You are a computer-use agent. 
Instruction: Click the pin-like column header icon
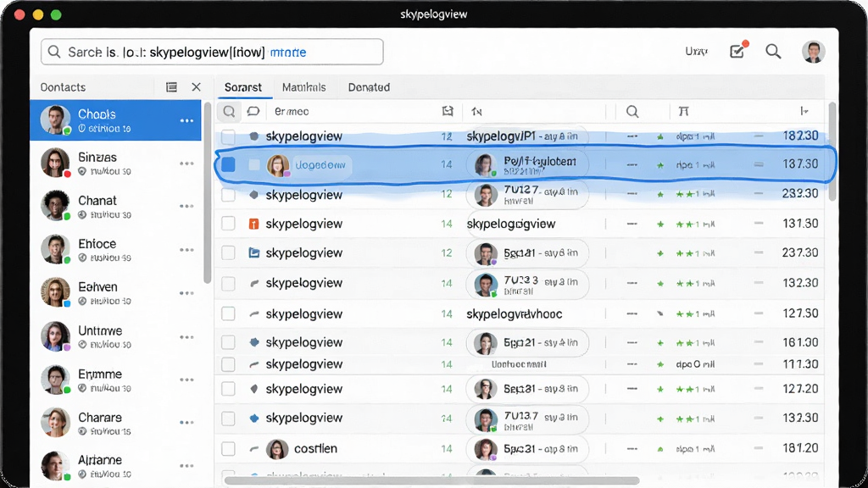pyautogui.click(x=684, y=112)
